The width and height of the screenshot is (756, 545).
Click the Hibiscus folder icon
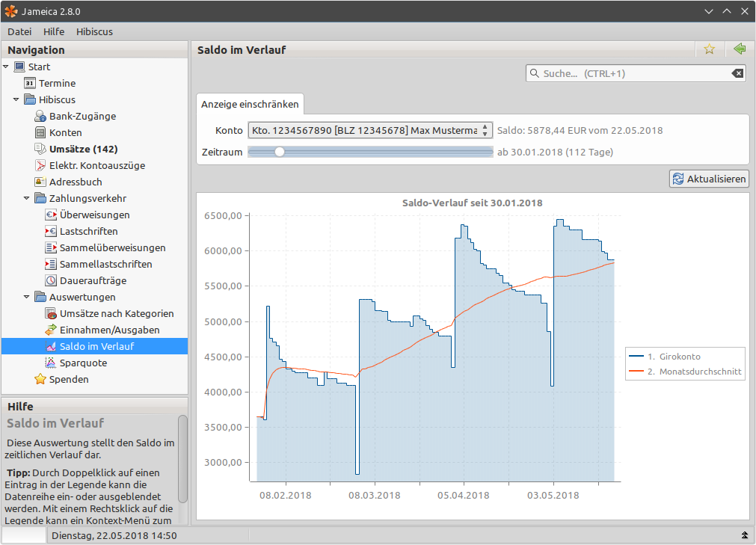tap(30, 99)
